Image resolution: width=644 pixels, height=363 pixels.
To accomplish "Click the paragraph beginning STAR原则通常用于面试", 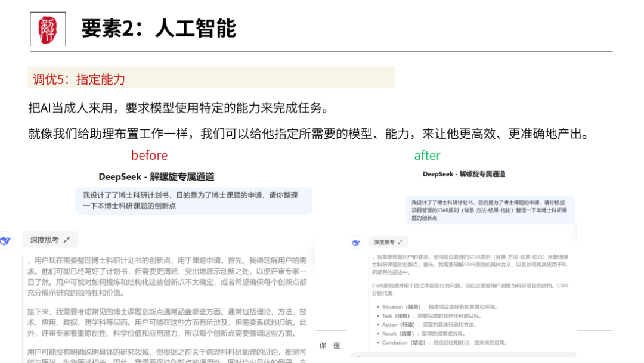I will (x=470, y=290).
